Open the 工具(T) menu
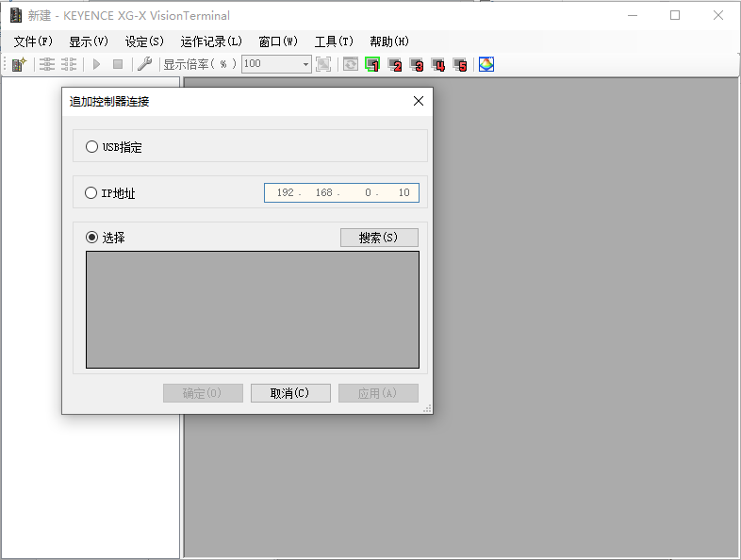This screenshot has height=560, width=741. [334, 41]
